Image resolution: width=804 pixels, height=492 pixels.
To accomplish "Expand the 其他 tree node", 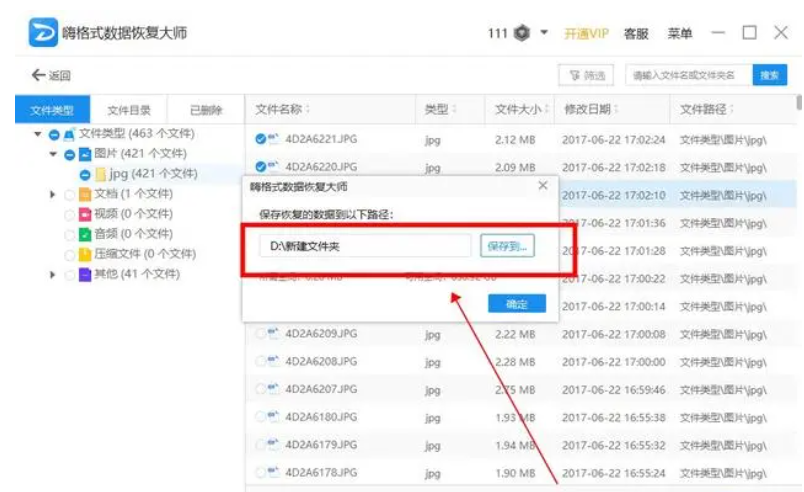I will tap(52, 274).
